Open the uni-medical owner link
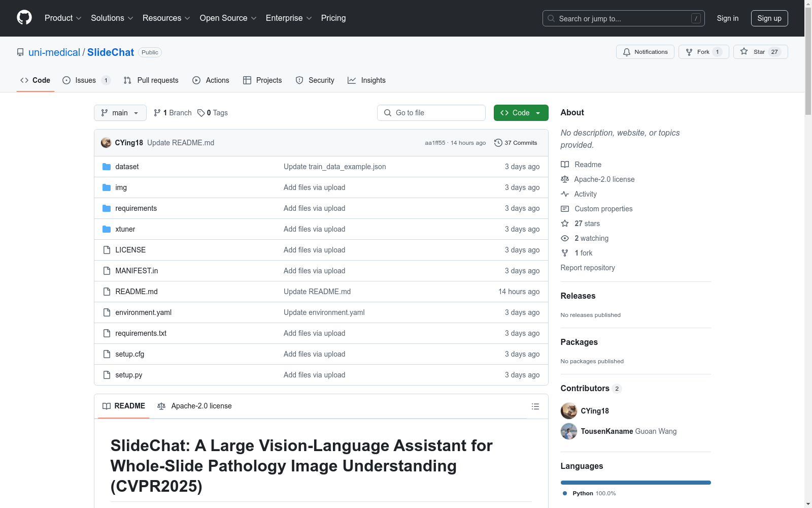The image size is (812, 508). click(x=54, y=52)
